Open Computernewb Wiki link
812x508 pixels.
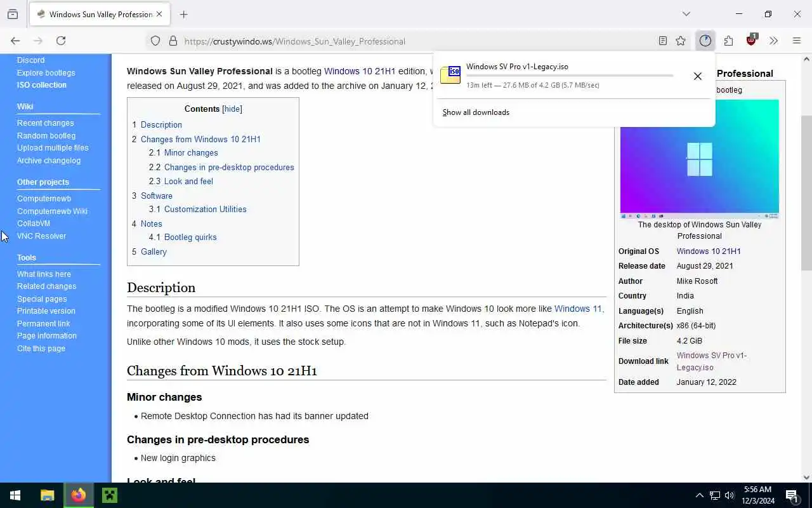coord(53,211)
